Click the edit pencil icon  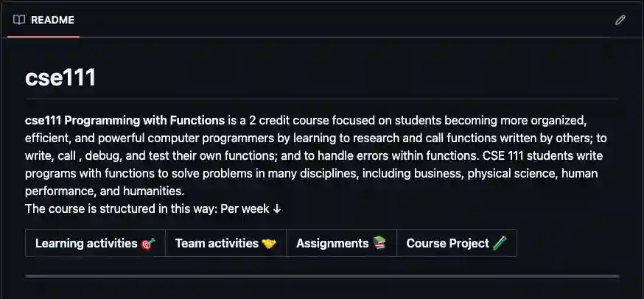coord(620,20)
